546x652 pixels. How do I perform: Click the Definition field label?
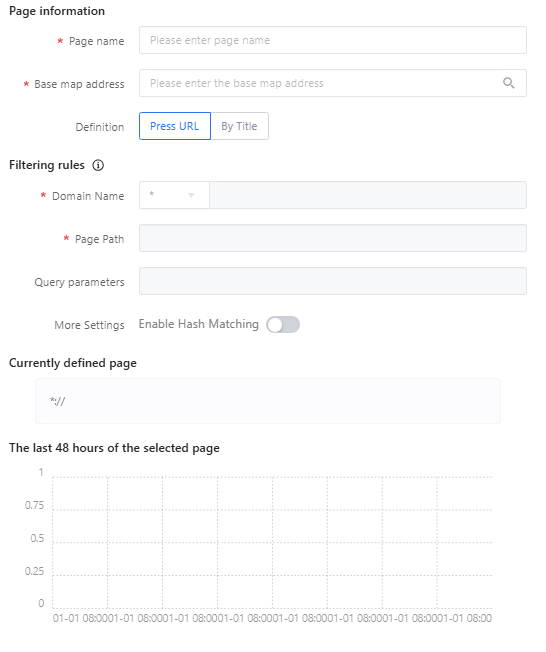point(100,127)
